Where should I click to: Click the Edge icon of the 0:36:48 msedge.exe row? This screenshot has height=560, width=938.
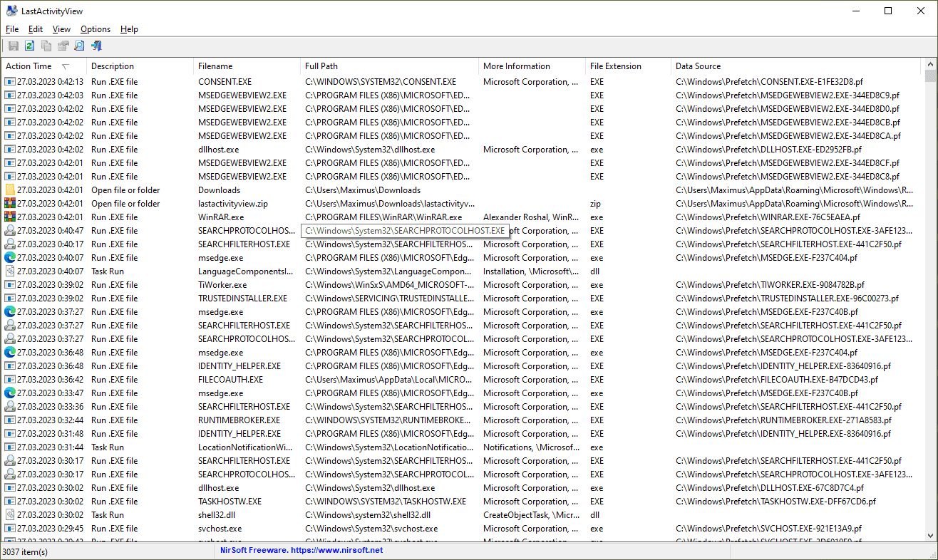click(x=10, y=353)
